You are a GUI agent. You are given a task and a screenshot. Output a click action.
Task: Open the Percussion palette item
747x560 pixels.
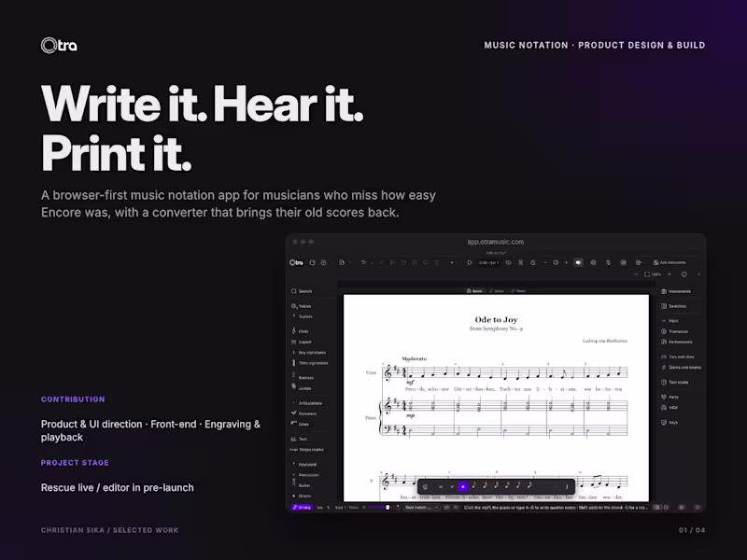[305, 475]
